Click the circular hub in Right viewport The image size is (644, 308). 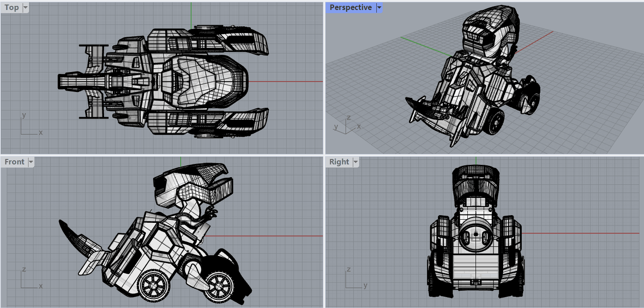click(x=476, y=235)
